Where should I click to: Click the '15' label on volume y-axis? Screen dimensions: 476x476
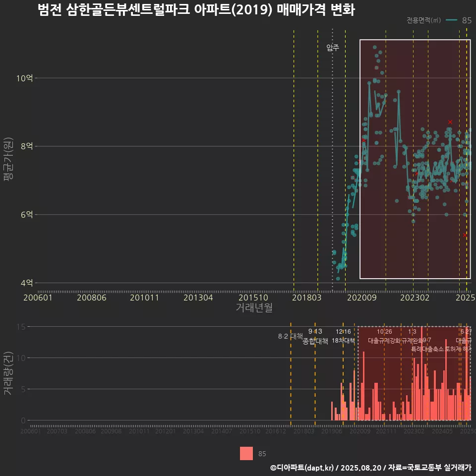click(x=21, y=327)
